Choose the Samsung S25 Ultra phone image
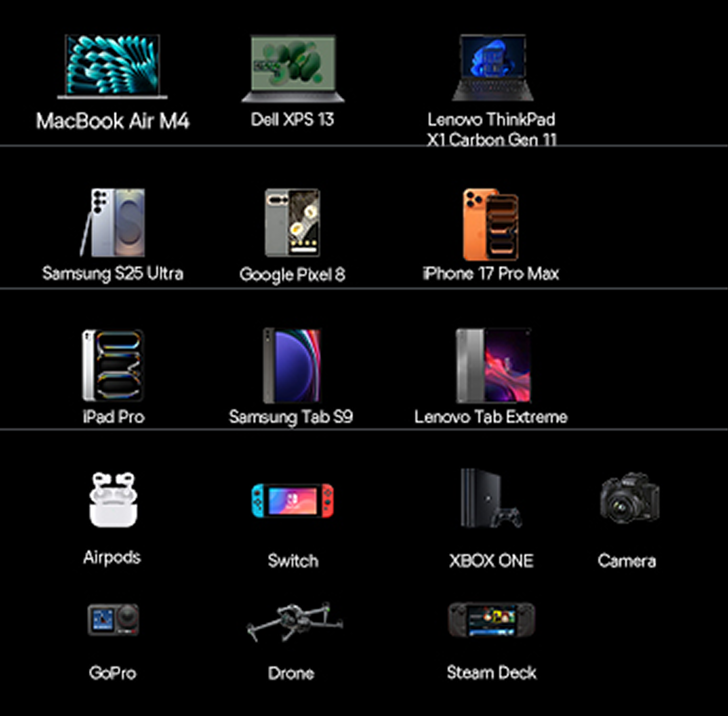Image resolution: width=728 pixels, height=716 pixels. pyautogui.click(x=113, y=223)
